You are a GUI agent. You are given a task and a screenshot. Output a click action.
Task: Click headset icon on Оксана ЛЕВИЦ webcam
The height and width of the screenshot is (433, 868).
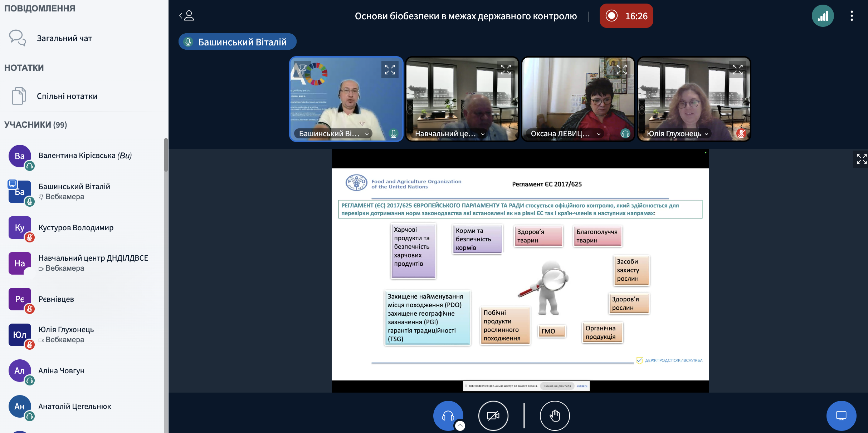625,134
